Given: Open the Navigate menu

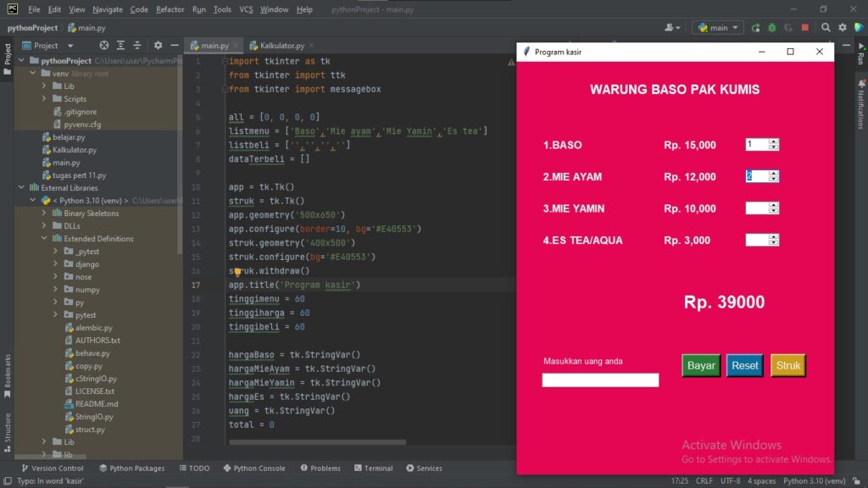Looking at the screenshot, I should (x=108, y=9).
